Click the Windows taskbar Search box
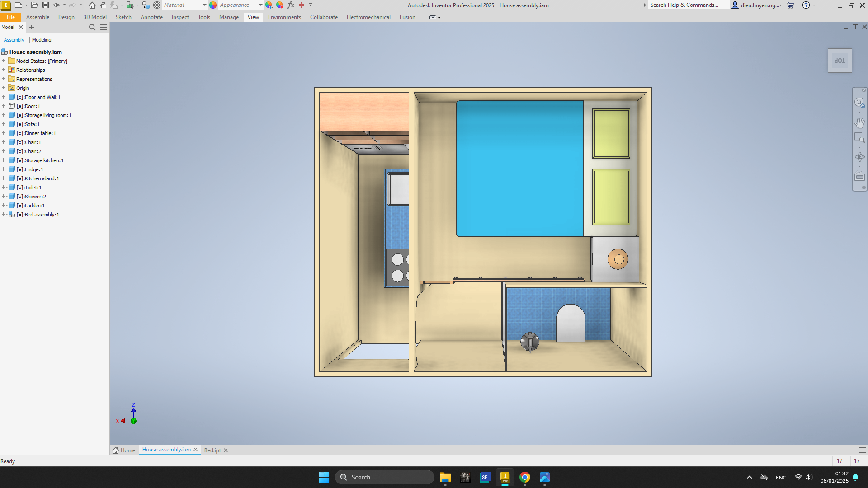This screenshot has width=868, height=488. (x=385, y=477)
